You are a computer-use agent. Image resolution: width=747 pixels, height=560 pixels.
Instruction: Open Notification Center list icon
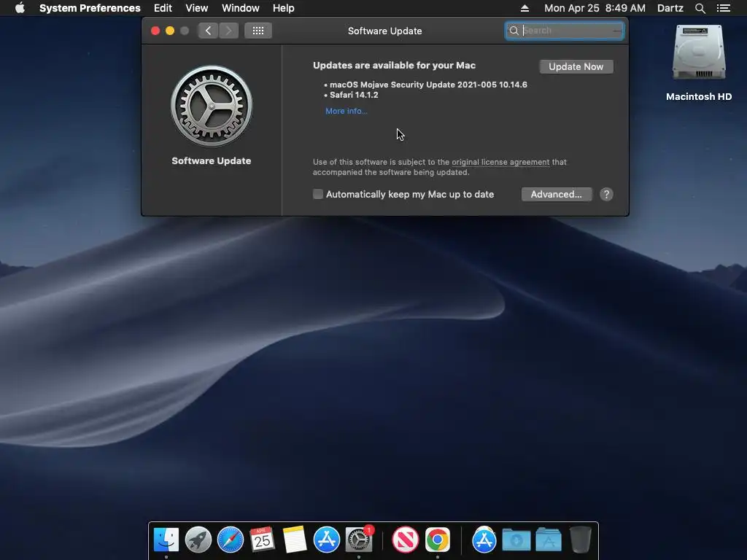point(723,8)
